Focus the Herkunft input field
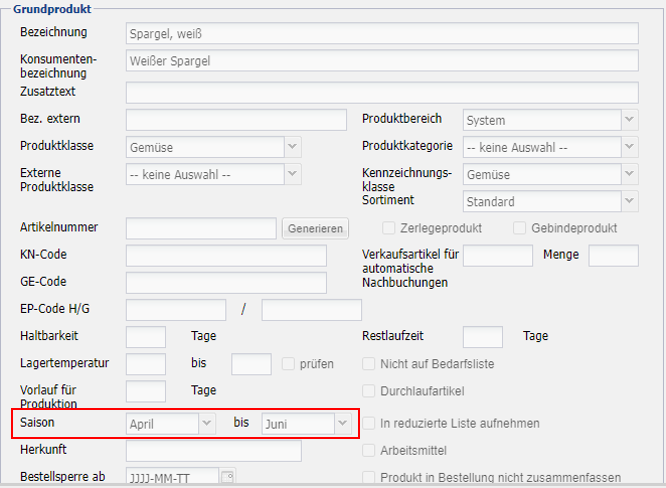Image resolution: width=666 pixels, height=488 pixels. click(213, 451)
